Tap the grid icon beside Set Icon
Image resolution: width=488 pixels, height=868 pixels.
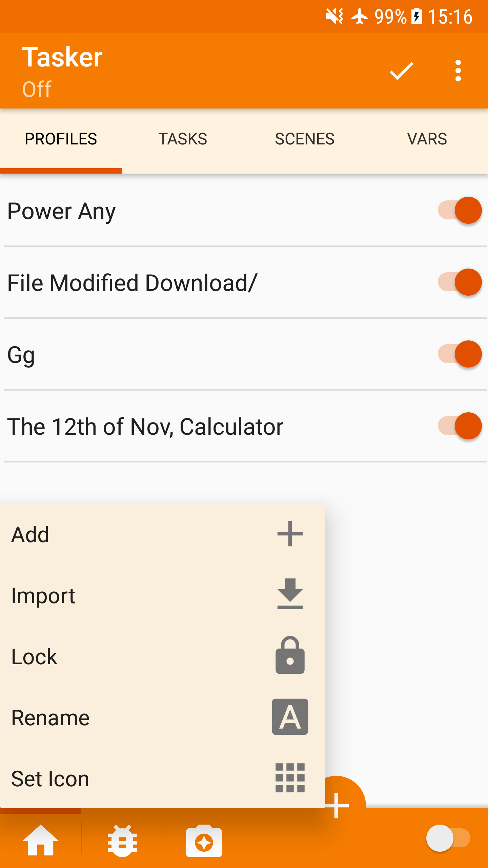(290, 778)
